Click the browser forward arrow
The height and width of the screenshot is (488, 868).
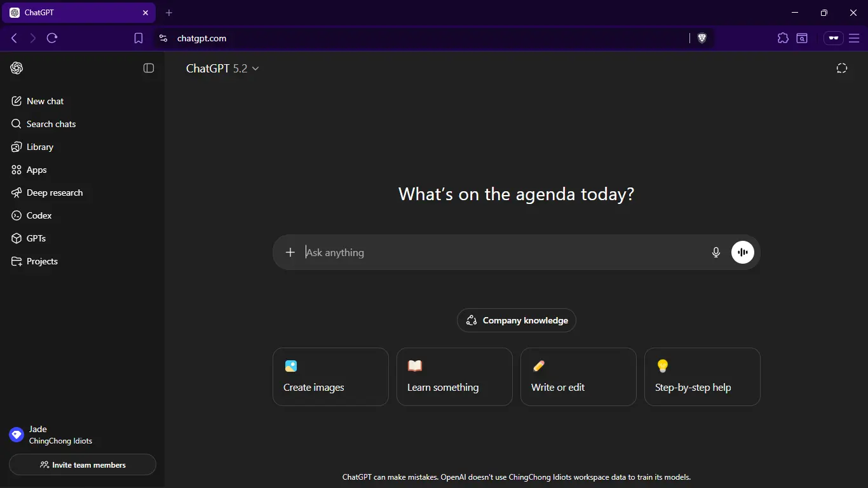pos(33,38)
